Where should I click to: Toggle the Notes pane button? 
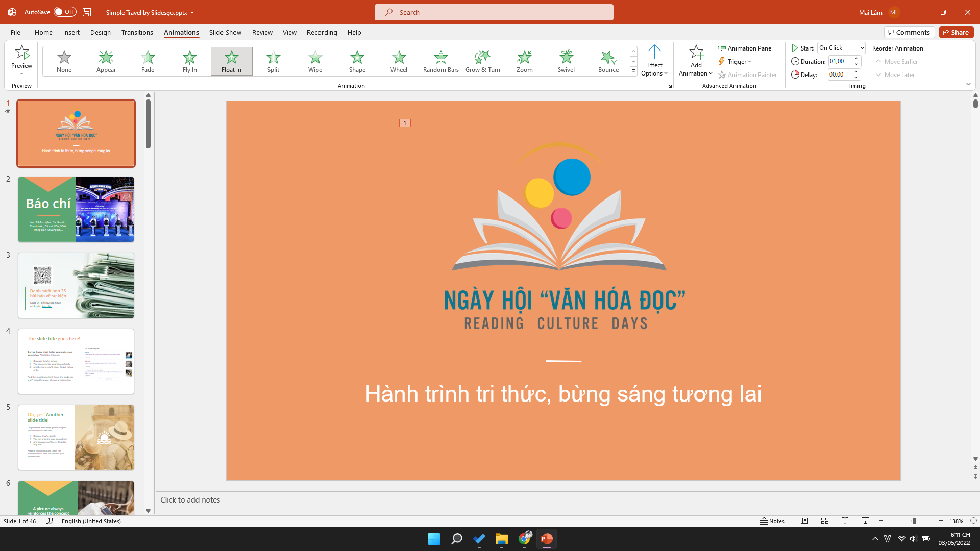772,521
